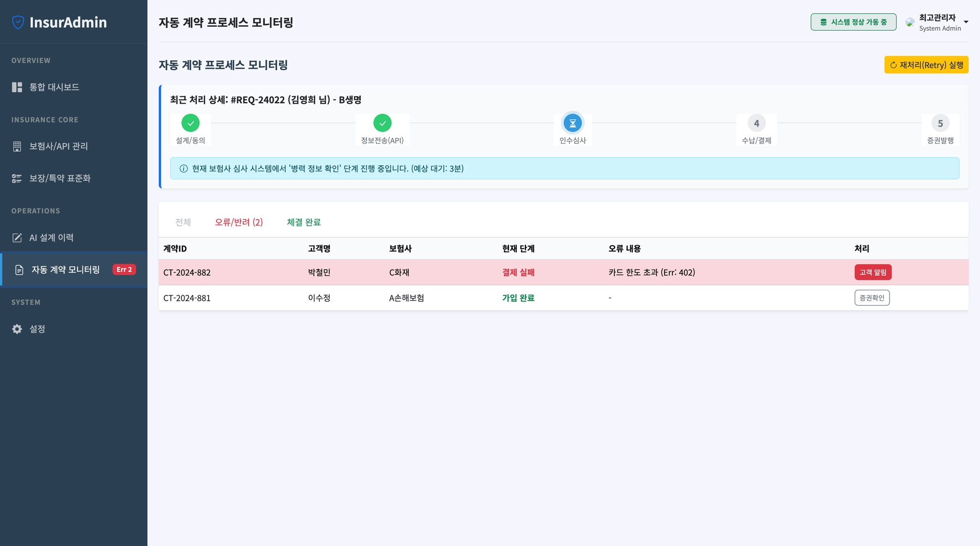Image resolution: width=980 pixels, height=546 pixels.
Task: Open the 보장/특약 표준화 checklist icon
Action: click(17, 179)
